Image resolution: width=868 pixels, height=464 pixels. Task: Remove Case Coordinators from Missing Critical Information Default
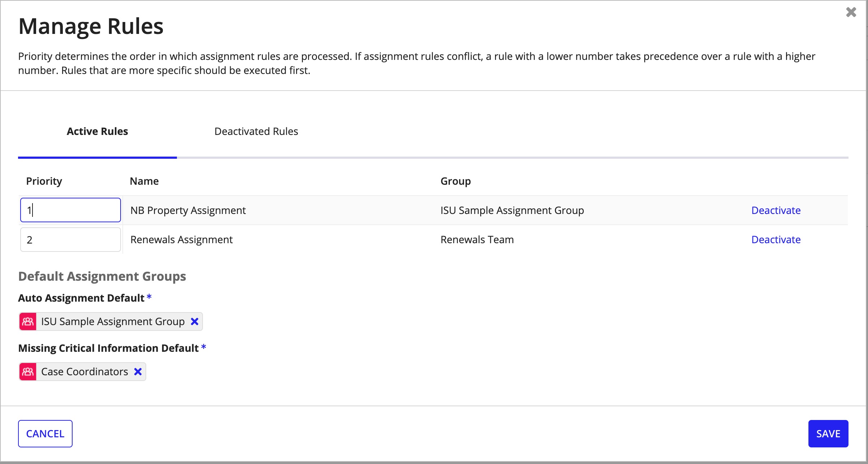point(138,372)
